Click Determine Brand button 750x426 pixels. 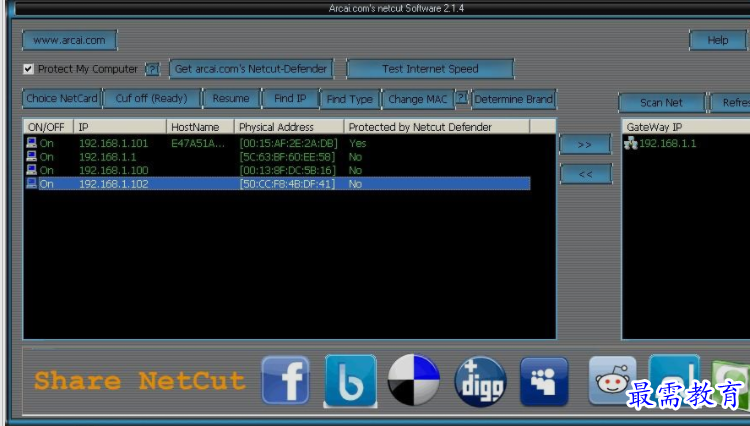pos(514,99)
